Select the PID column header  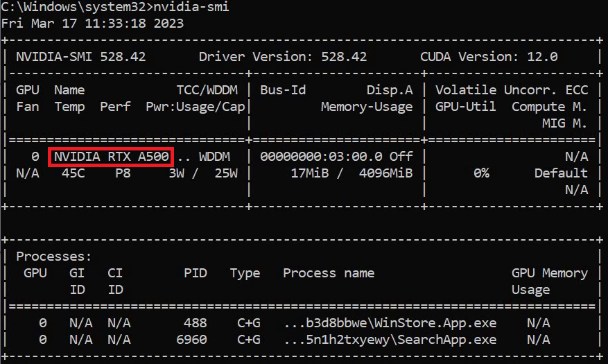pyautogui.click(x=196, y=273)
